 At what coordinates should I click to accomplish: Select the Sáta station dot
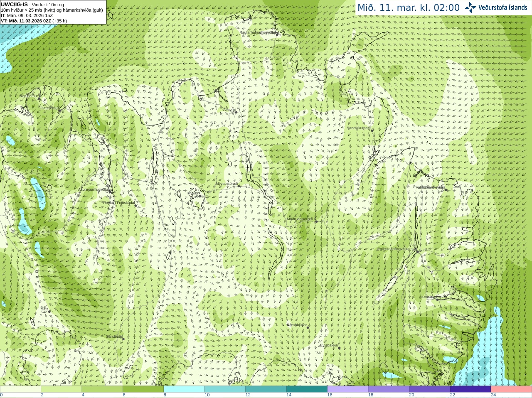(50, 312)
